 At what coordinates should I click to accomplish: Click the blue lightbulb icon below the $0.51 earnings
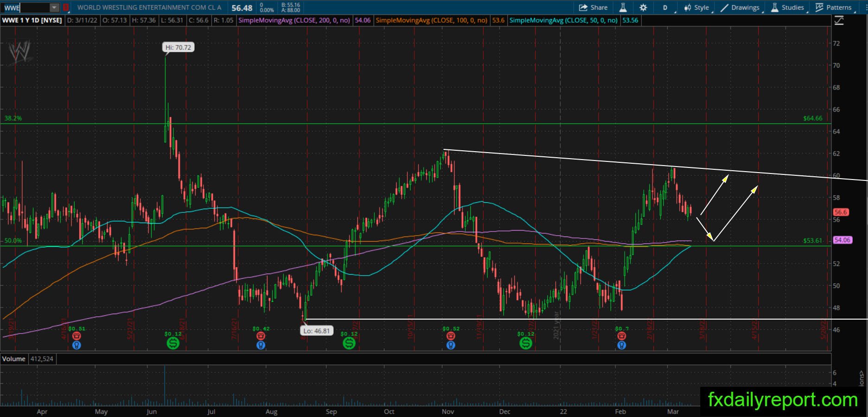click(76, 345)
